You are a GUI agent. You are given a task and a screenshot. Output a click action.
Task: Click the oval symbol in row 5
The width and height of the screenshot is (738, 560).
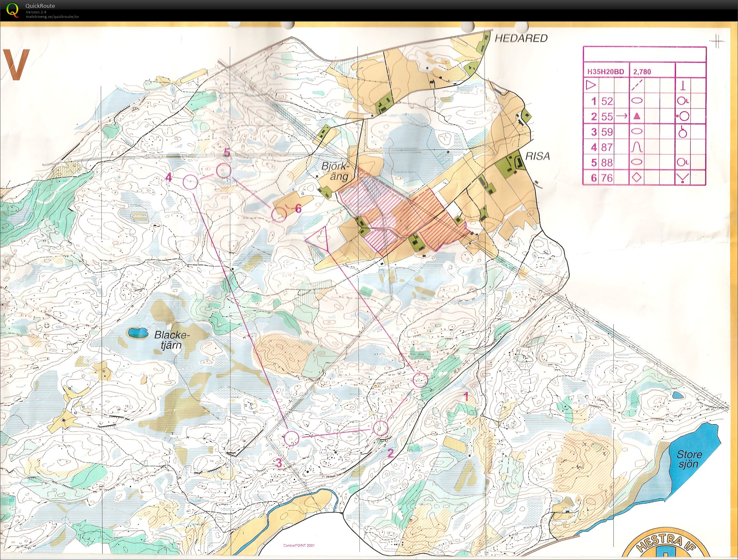pos(637,162)
